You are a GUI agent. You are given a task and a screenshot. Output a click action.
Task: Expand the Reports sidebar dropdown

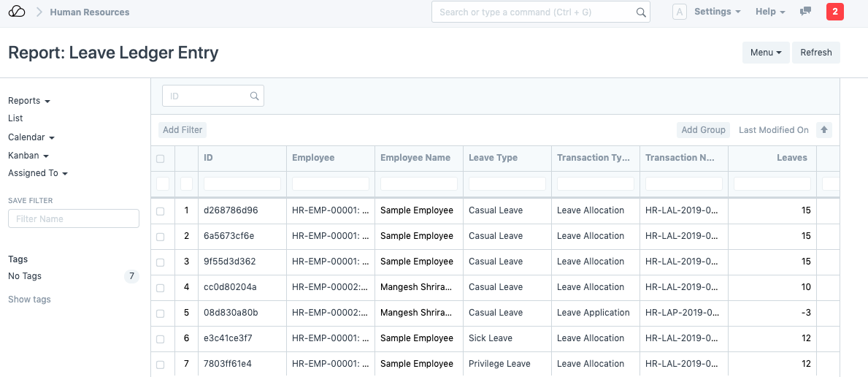[29, 101]
